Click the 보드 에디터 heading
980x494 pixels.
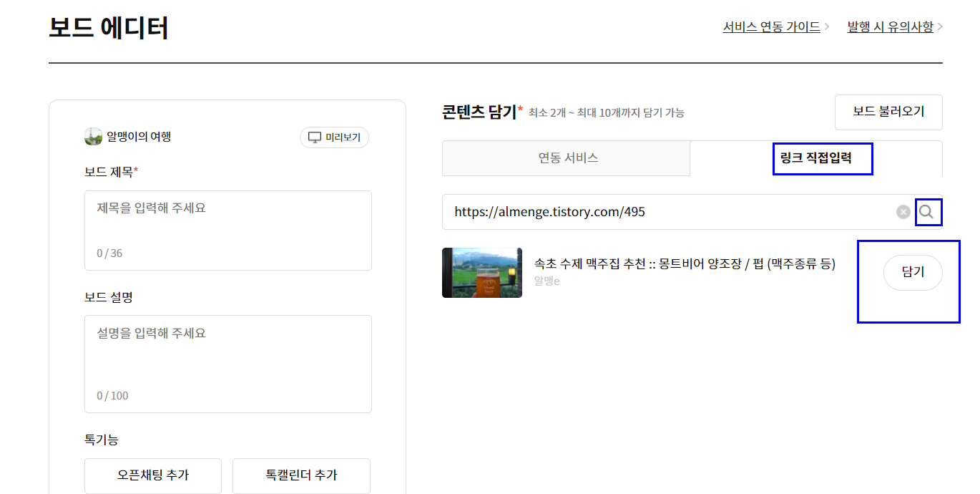pos(109,28)
